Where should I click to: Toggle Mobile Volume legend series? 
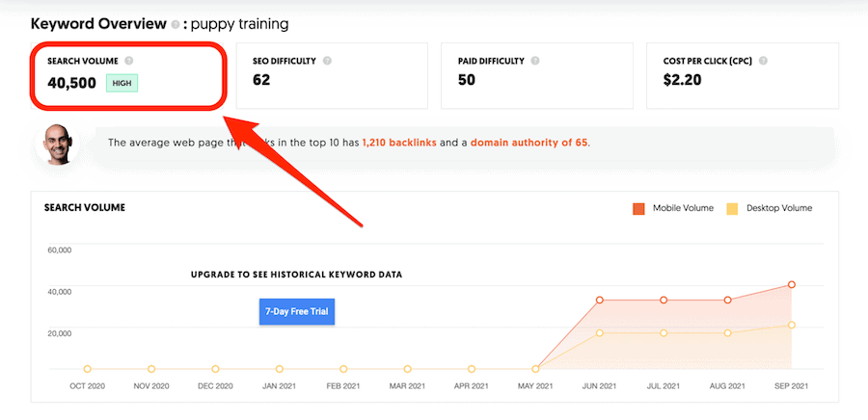click(x=679, y=208)
